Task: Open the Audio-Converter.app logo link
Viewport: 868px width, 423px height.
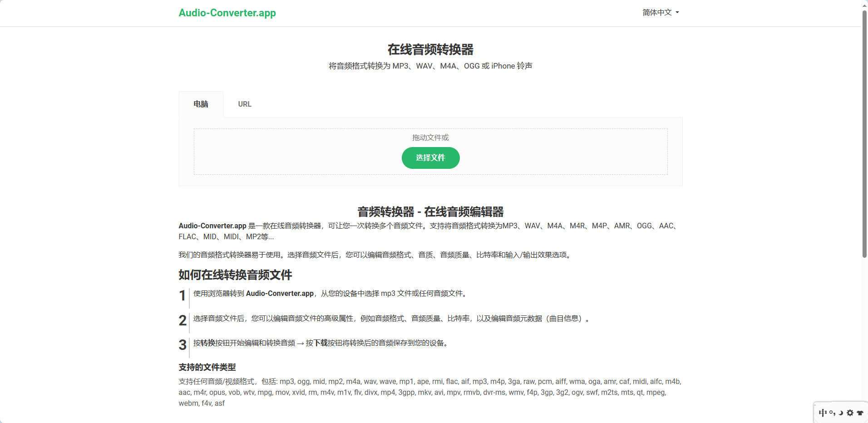Action: click(x=227, y=13)
